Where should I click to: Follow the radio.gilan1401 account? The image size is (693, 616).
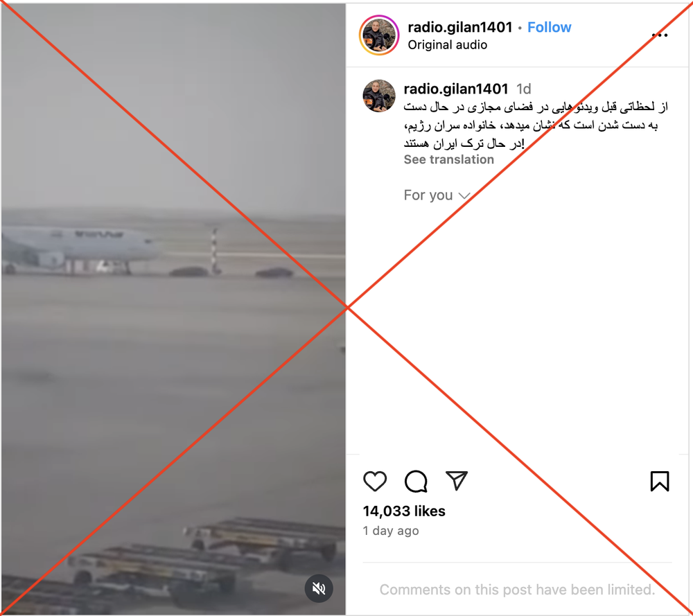[549, 28]
